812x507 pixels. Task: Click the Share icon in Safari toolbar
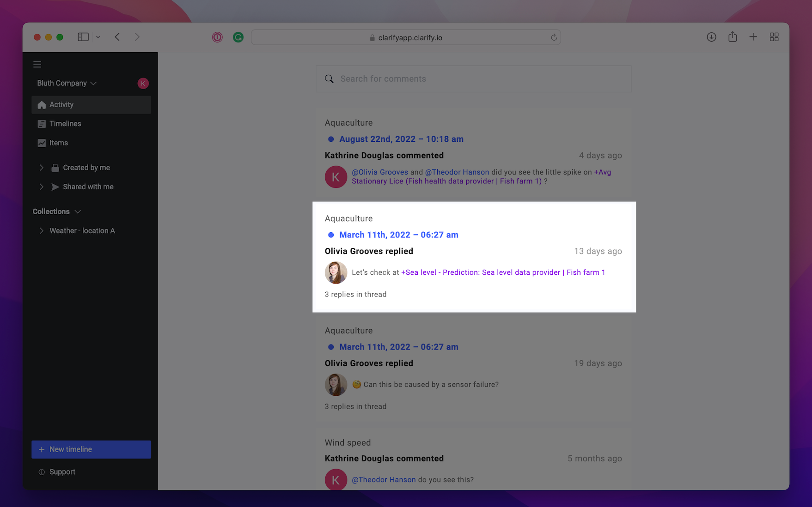tap(733, 37)
